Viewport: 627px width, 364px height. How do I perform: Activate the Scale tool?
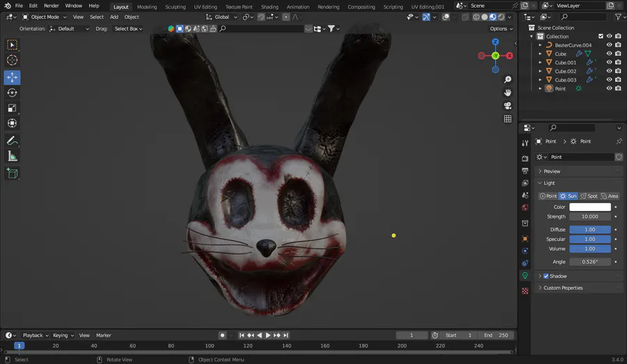point(12,108)
